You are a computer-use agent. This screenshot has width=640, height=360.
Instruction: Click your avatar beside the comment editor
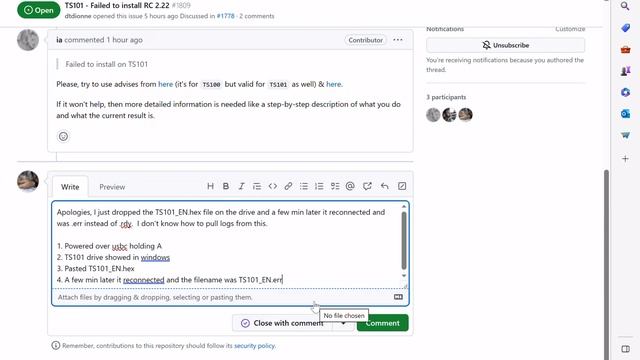coord(28,181)
